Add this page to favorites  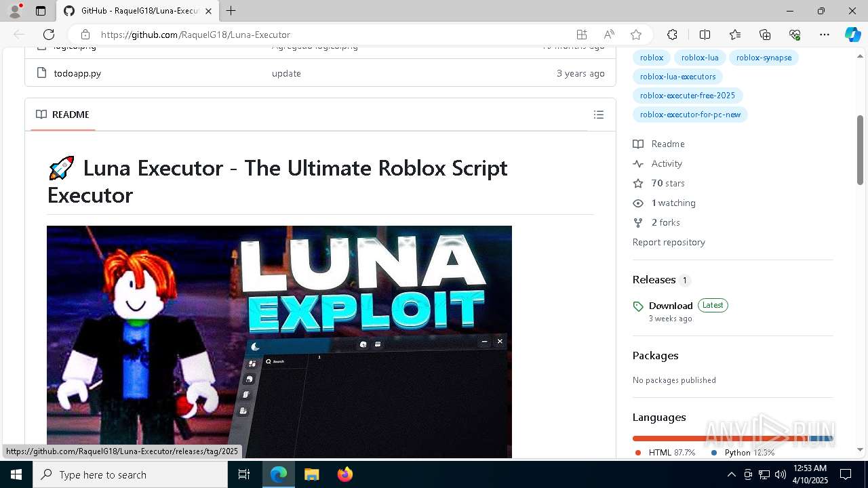(636, 35)
